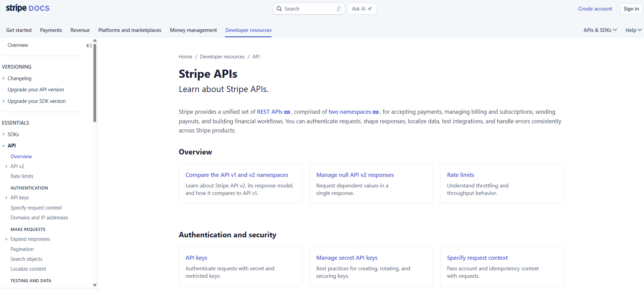Select Localize content in sidebar
Screen dimensions: 644x291
click(28, 269)
